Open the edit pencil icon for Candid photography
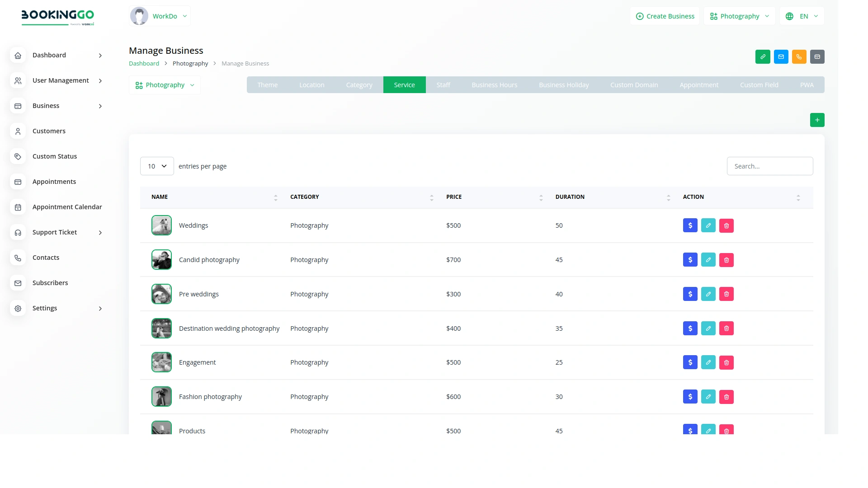Image resolution: width=868 pixels, height=488 pixels. [x=708, y=259]
